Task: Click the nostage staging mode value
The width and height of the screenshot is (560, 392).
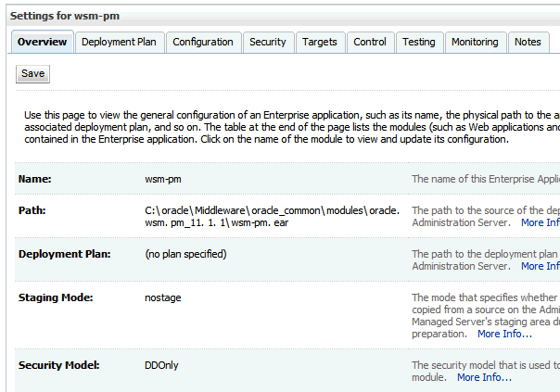Action: [x=163, y=298]
